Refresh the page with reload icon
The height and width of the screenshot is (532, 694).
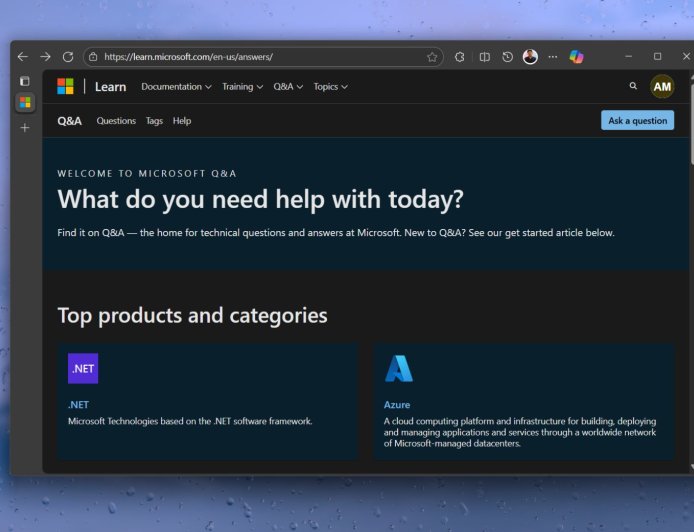tap(68, 57)
